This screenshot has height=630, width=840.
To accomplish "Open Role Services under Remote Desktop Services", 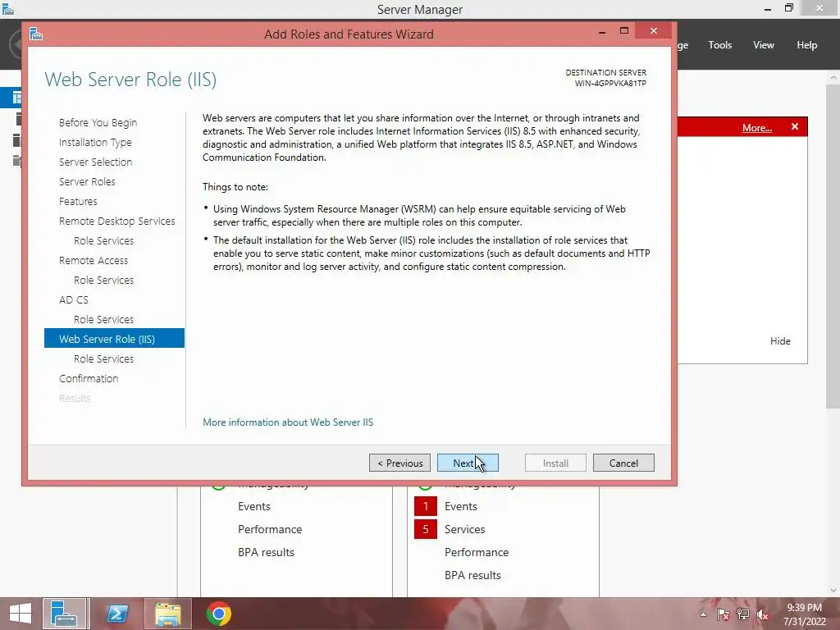I will click(104, 241).
